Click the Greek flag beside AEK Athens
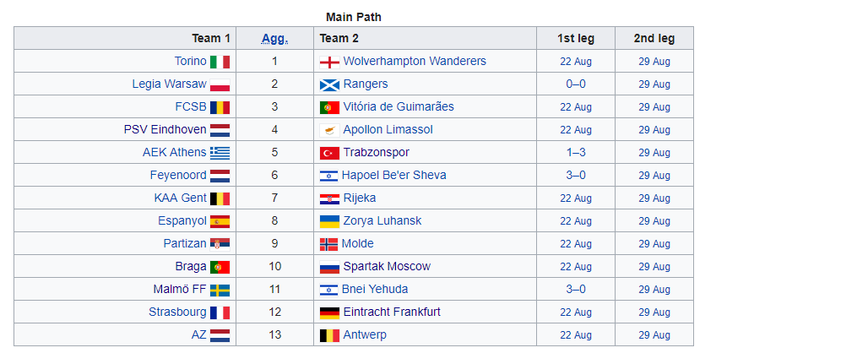Image resolution: width=868 pixels, height=364 pixels. tap(220, 153)
